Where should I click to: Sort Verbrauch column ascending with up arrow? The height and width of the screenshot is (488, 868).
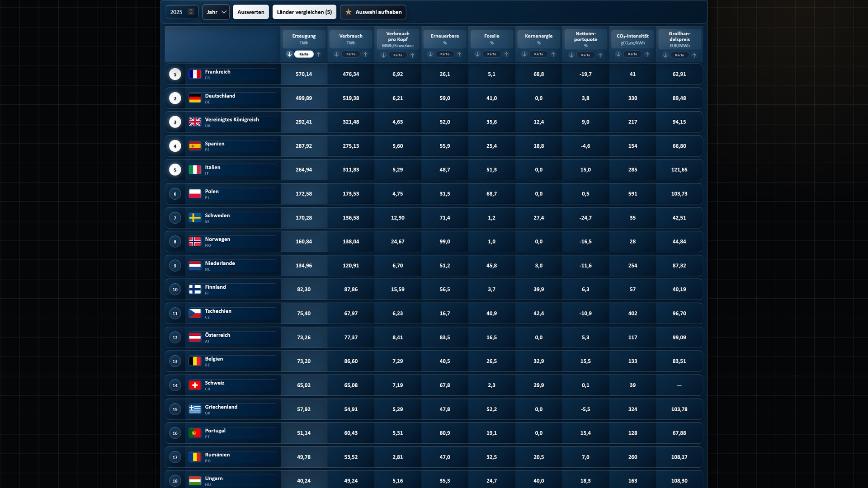[x=365, y=54]
